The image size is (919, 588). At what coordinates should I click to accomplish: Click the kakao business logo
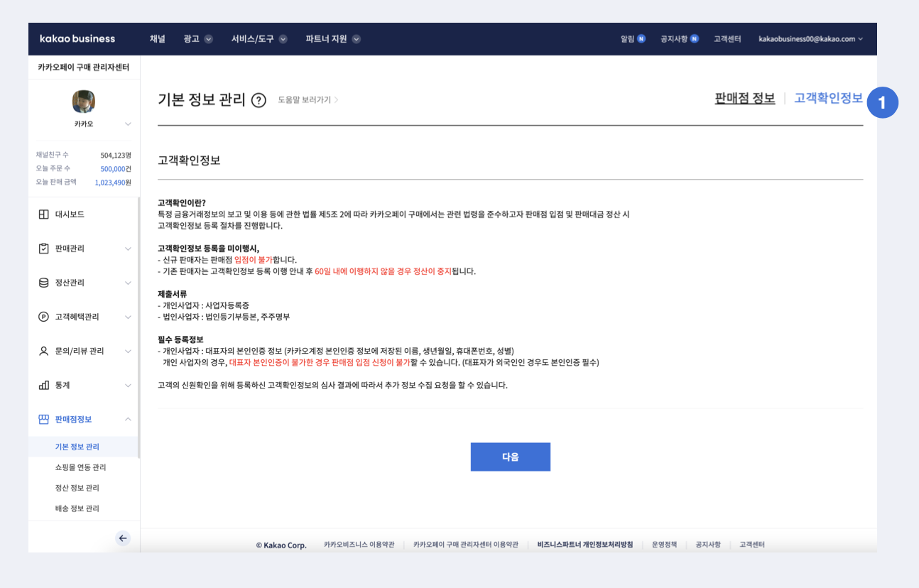click(x=77, y=38)
